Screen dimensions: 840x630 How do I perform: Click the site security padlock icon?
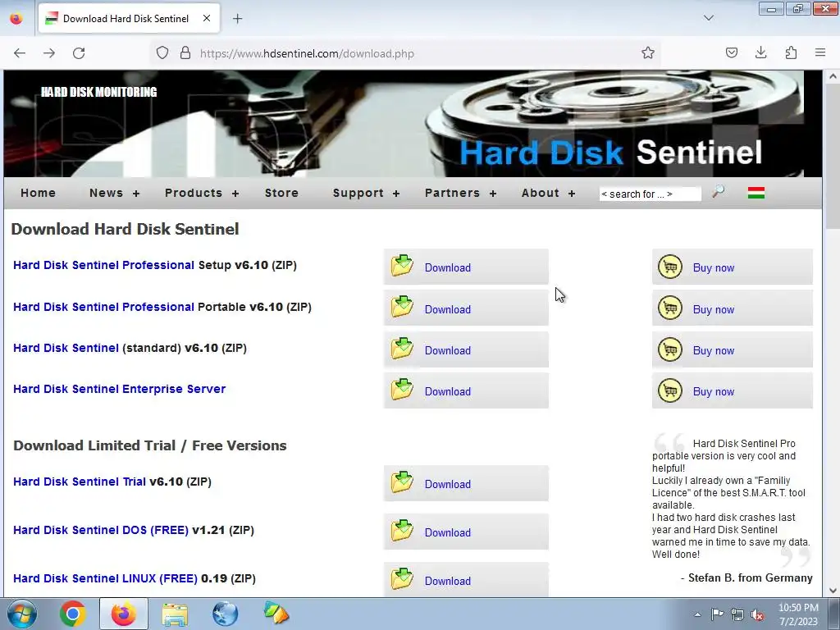point(185,53)
